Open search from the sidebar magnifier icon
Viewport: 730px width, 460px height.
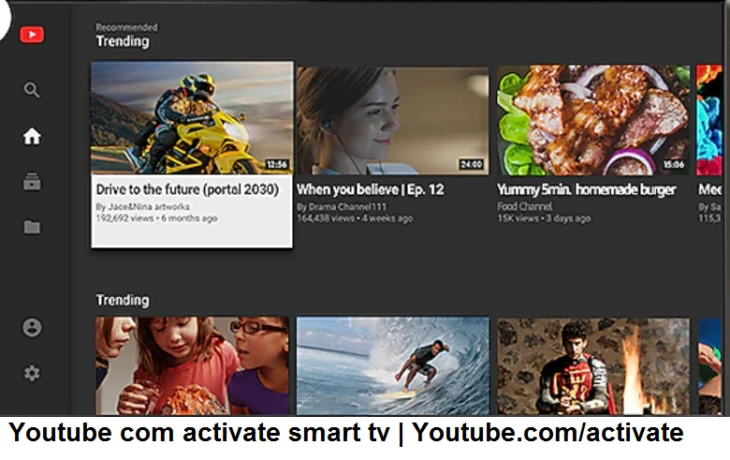coord(32,90)
